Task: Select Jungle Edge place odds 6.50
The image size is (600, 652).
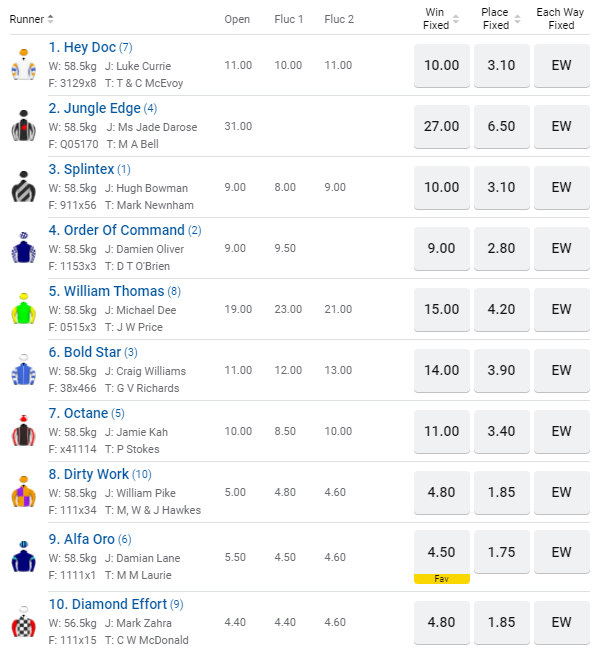Action: click(x=501, y=127)
